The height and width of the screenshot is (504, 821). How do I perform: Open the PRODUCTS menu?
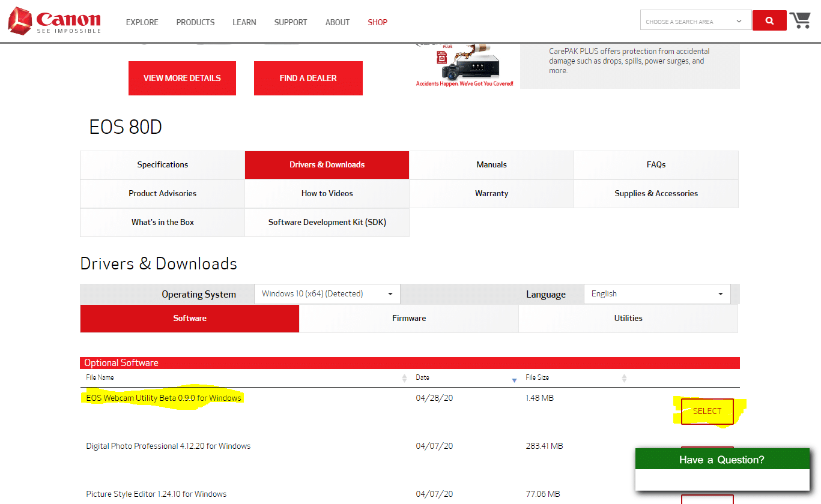coord(195,22)
